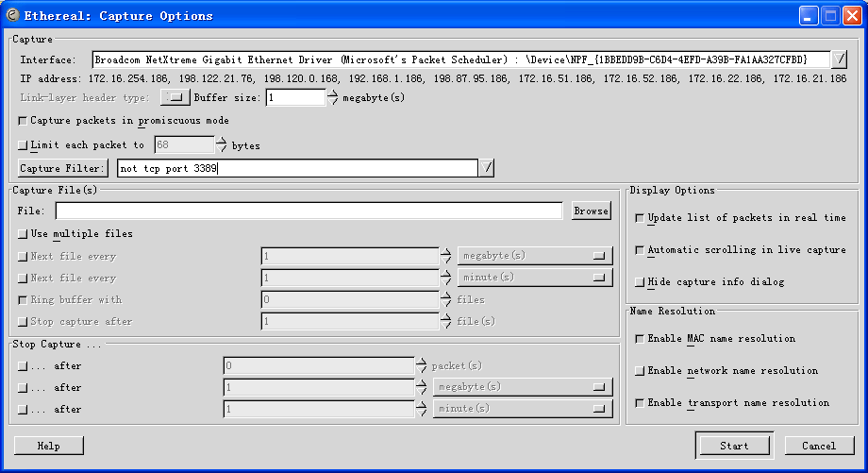Adjust stop after packet(s) spinner
Viewport: 868px width, 473px height.
point(422,365)
